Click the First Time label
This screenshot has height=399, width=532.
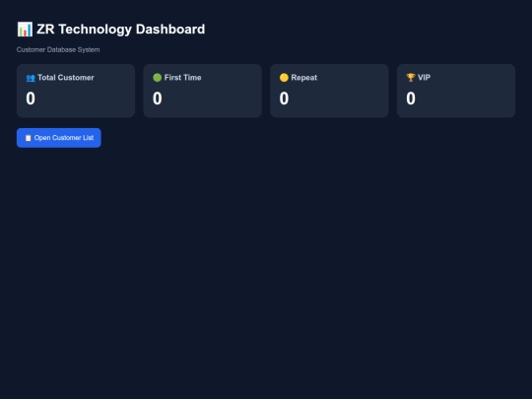click(183, 78)
